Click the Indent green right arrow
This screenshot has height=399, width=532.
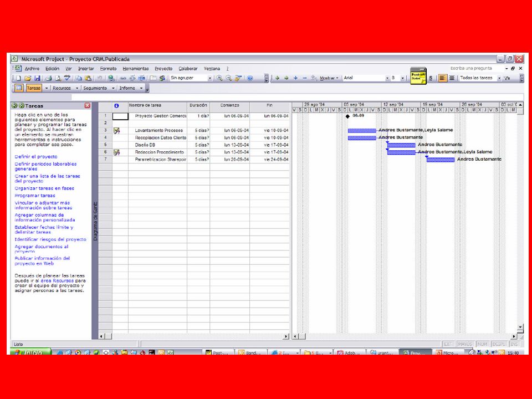(287, 78)
